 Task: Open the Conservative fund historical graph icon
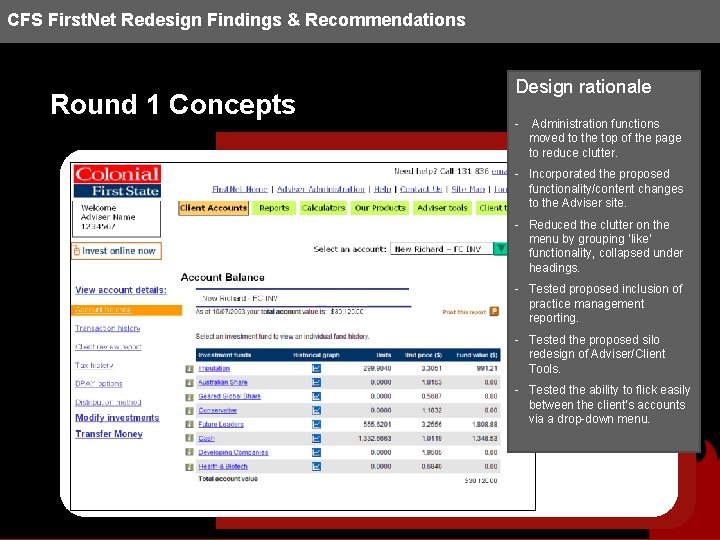pos(316,410)
